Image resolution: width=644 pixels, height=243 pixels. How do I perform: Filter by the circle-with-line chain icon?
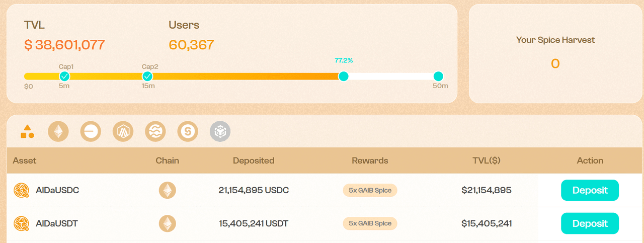point(91,132)
